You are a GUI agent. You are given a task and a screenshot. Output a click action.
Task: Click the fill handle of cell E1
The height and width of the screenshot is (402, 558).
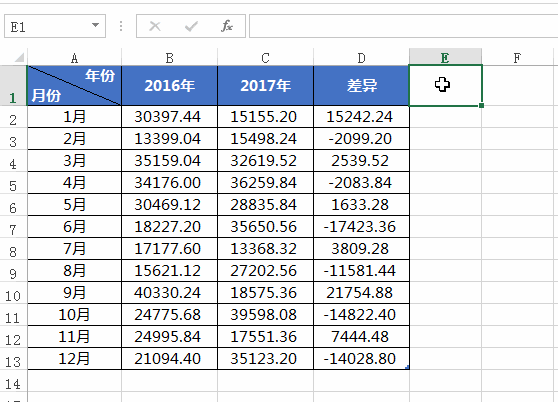click(481, 106)
